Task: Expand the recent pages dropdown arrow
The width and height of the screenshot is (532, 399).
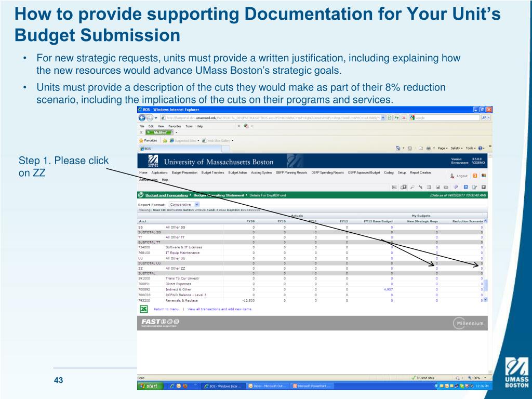Action: [156, 118]
